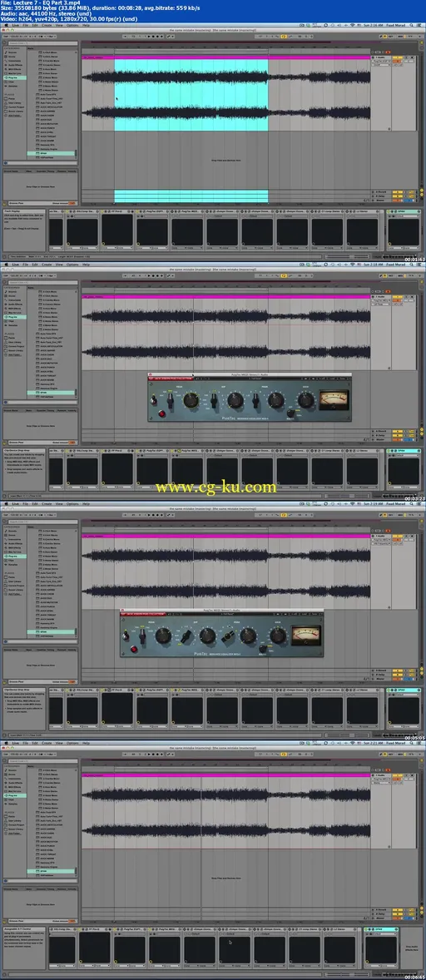
Task: Open the File menu in top frame
Action: tap(26, 26)
